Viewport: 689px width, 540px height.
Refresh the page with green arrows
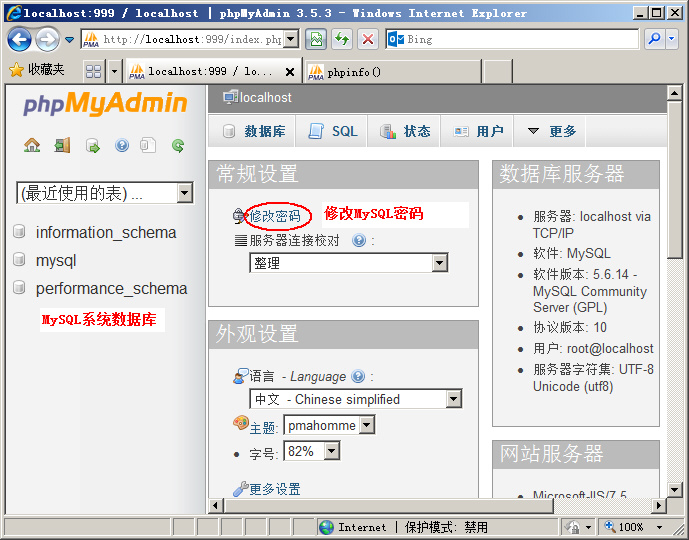(342, 40)
